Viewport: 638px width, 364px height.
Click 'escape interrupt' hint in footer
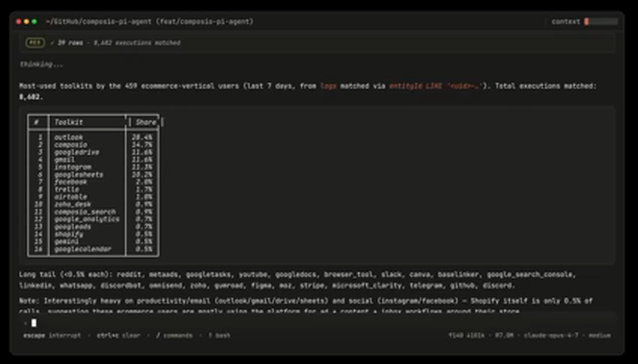tap(52, 335)
